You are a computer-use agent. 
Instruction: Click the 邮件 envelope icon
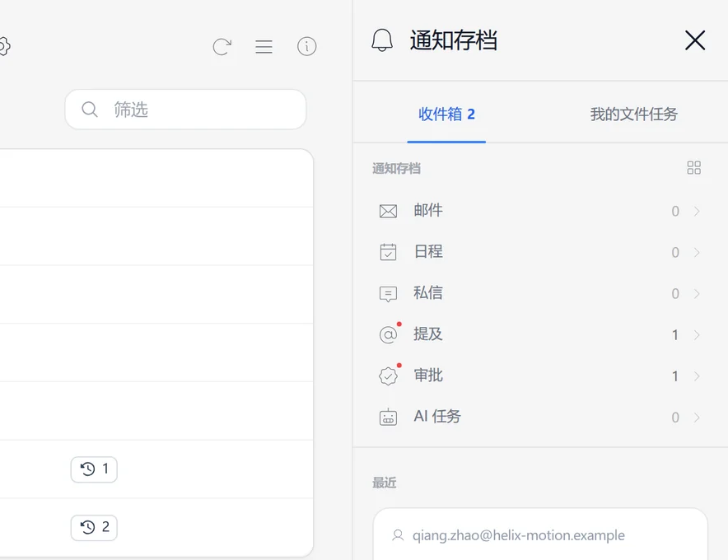(x=388, y=212)
